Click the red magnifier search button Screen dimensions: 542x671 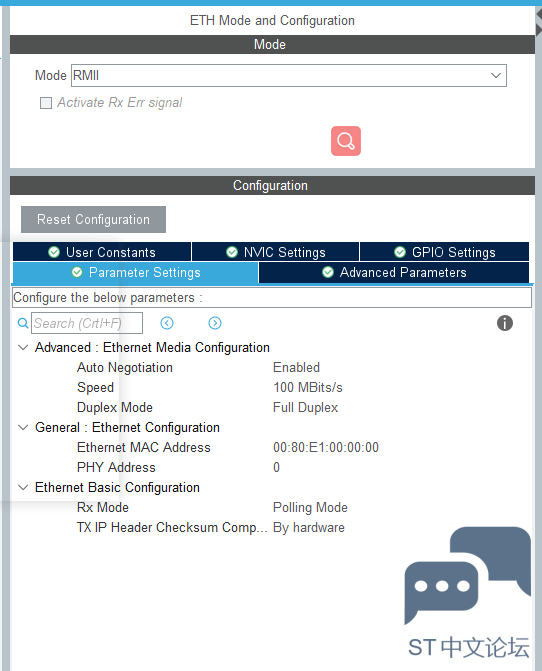click(346, 141)
